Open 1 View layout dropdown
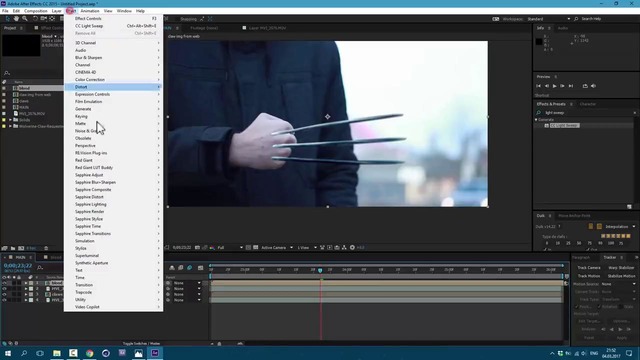The height and width of the screenshot is (360, 640). tap(307, 247)
